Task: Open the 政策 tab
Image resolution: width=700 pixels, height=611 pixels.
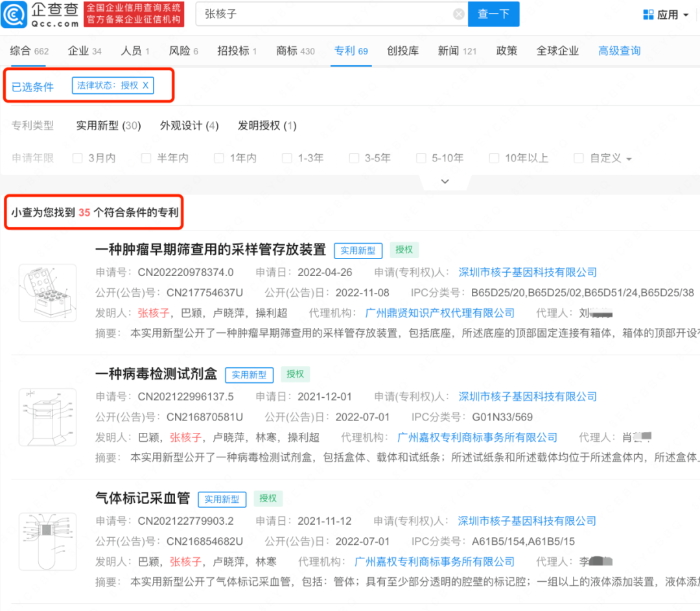Action: [x=507, y=51]
